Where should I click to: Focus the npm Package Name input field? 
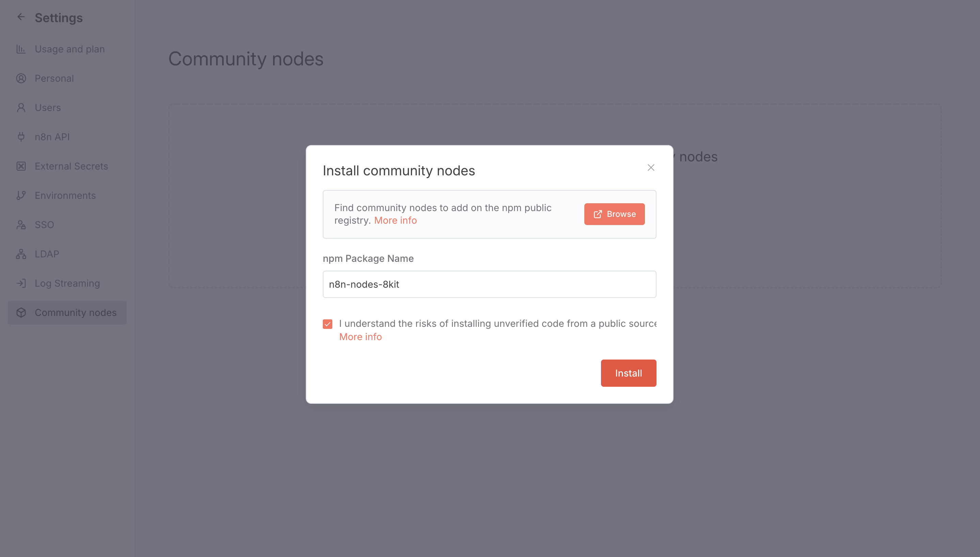click(x=490, y=284)
